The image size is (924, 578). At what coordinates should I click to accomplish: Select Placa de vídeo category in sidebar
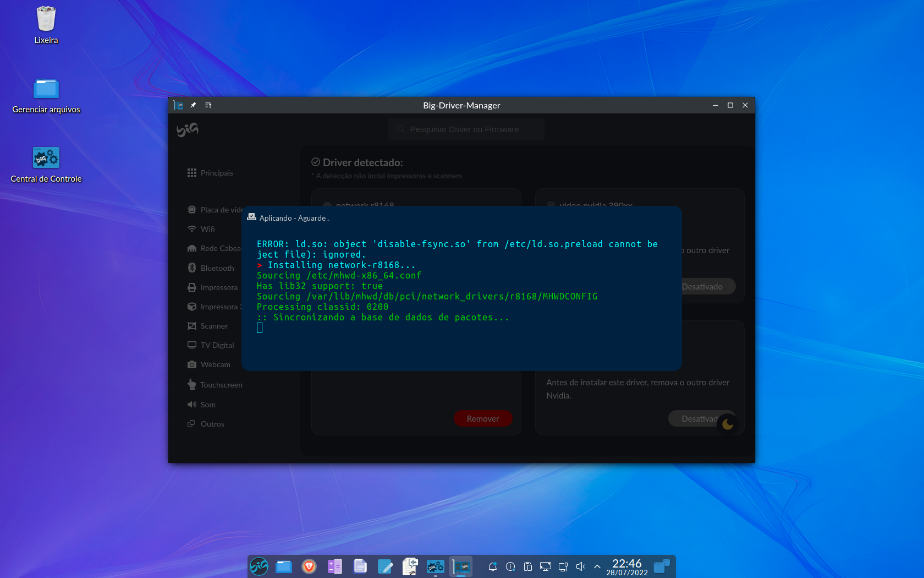(216, 210)
